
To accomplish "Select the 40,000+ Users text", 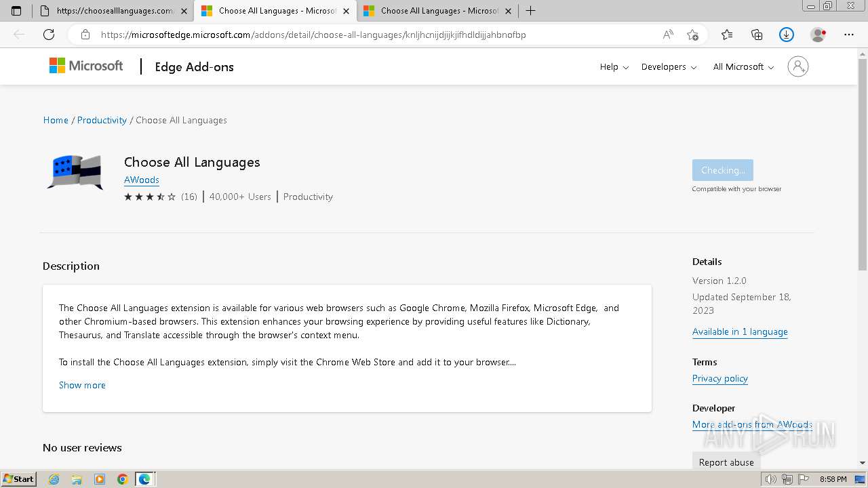I will 240,197.
